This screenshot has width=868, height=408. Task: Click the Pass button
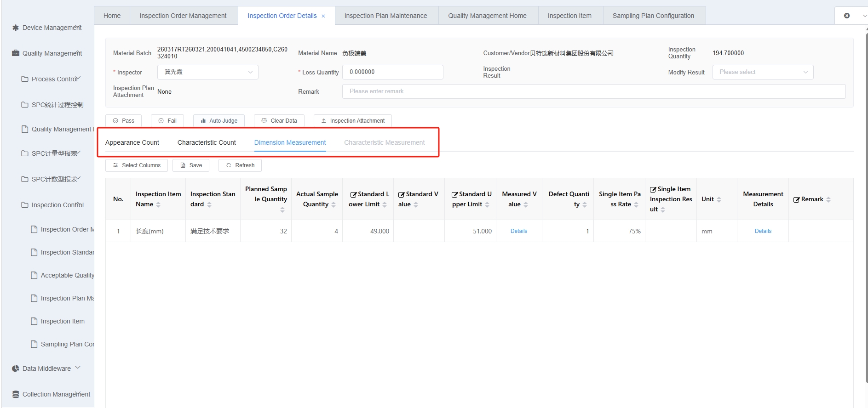click(123, 121)
